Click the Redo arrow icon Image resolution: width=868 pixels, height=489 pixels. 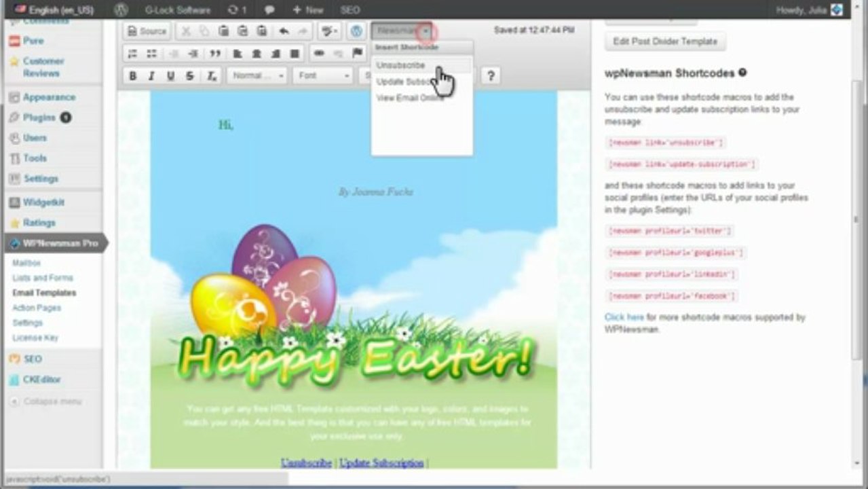click(303, 31)
